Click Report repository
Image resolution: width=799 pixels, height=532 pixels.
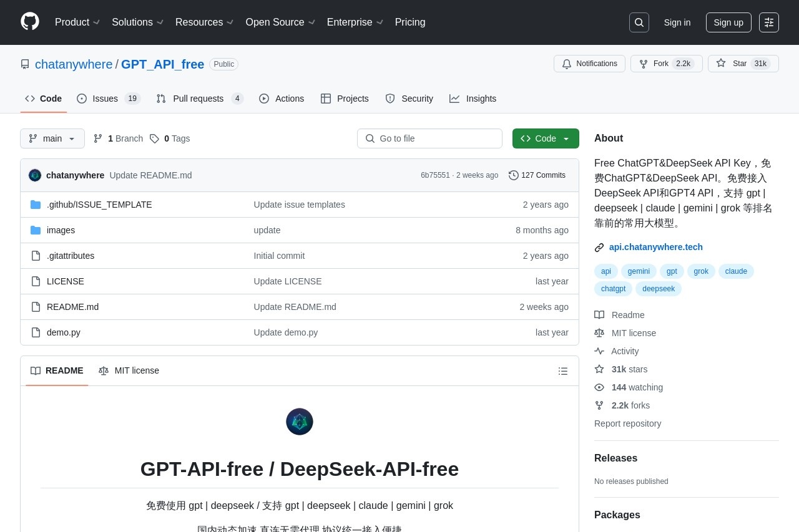coord(627,423)
